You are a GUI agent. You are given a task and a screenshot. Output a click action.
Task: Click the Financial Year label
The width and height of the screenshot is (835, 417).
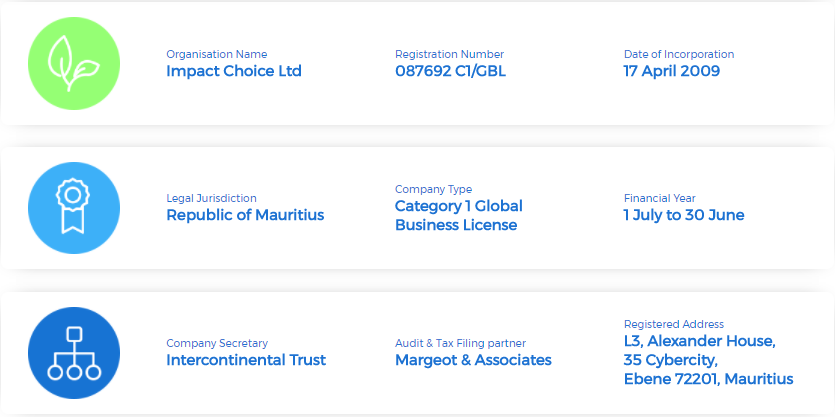click(x=659, y=198)
